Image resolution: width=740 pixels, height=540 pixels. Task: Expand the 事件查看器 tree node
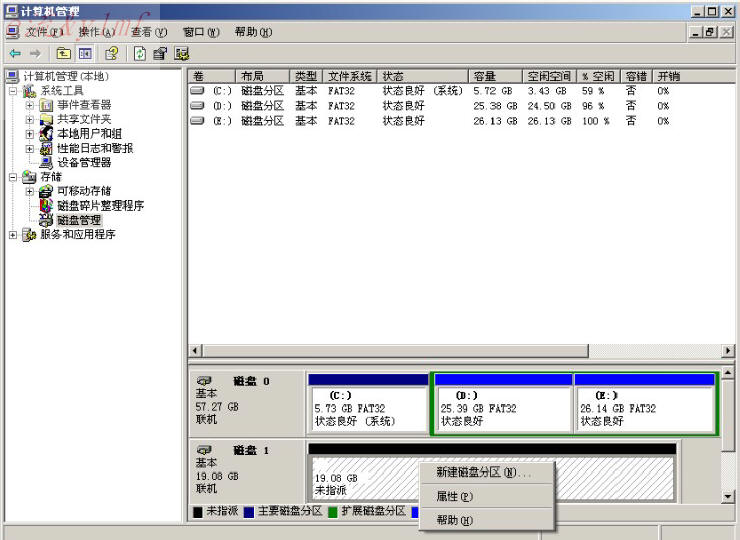30,105
